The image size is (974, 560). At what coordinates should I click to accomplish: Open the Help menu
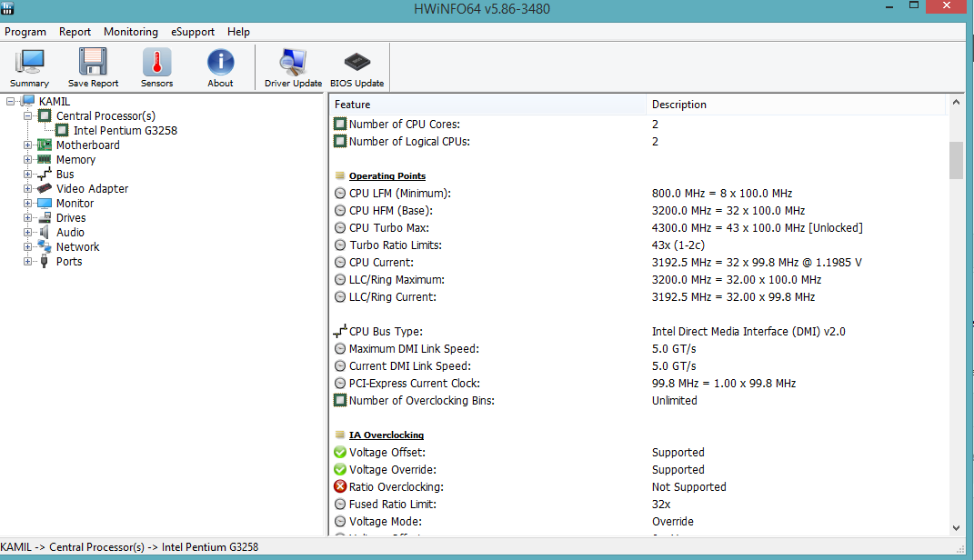[x=238, y=32]
